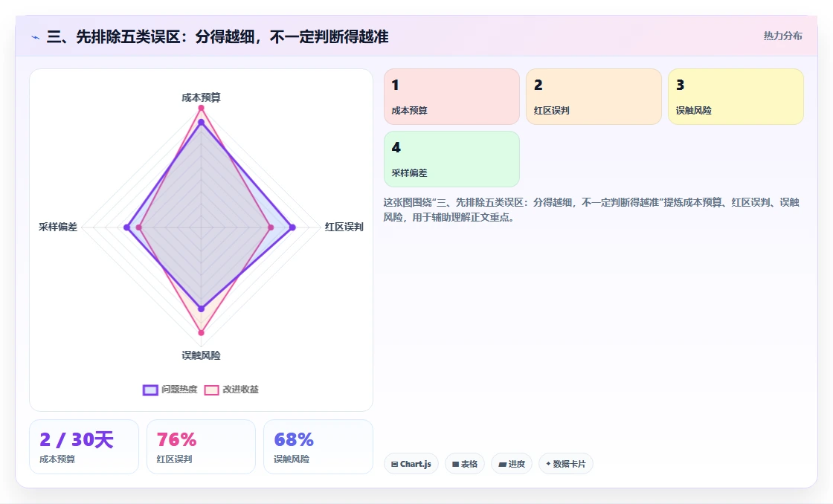
Task: Click the purple 问题热度 point on the 红区误判 axis
Action: tap(292, 227)
